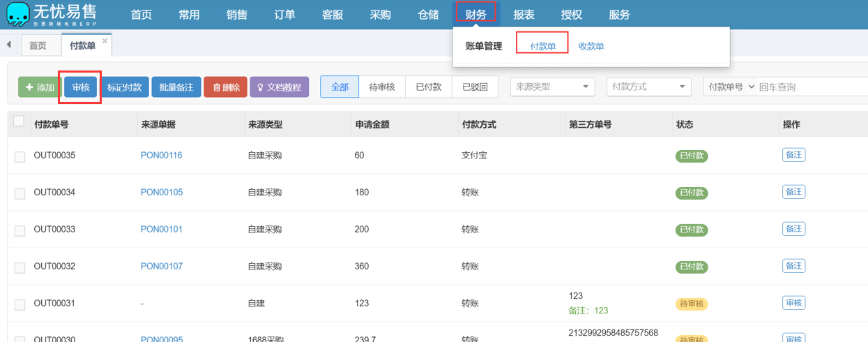Switch to the 待审核 filter tab
Image resolution: width=868 pixels, height=342 pixels.
(382, 87)
